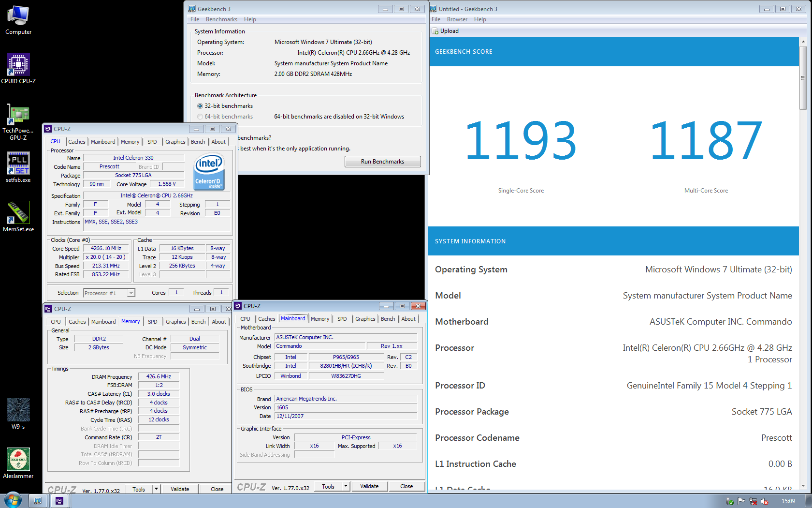This screenshot has width=812, height=508.
Task: Click the BIOS Version field 1605
Action: click(x=346, y=407)
